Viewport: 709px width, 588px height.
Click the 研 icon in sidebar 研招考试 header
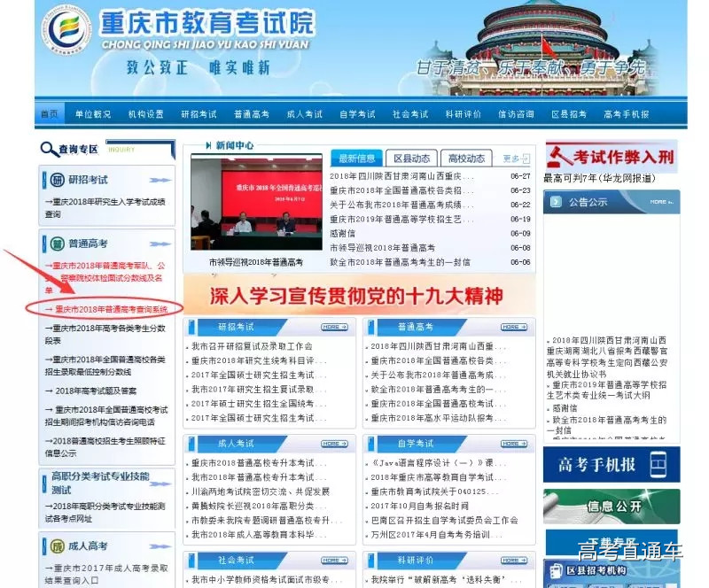pos(57,180)
